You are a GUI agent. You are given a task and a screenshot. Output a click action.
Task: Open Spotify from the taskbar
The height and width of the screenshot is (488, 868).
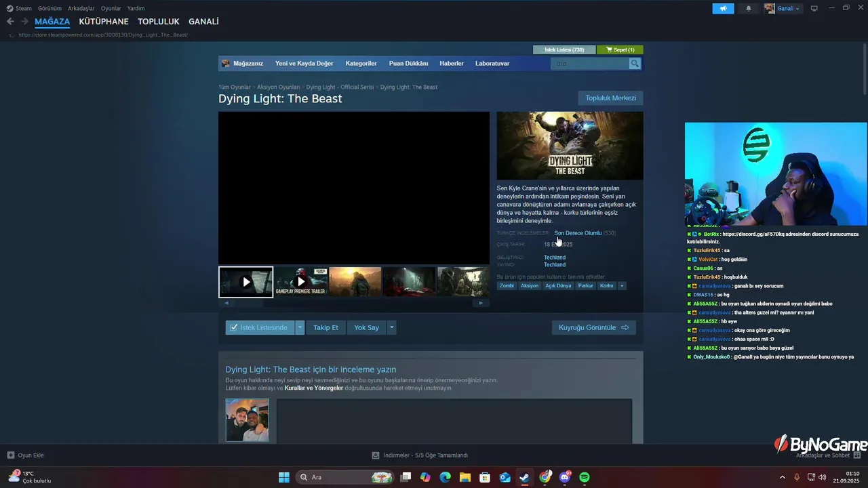click(x=585, y=477)
